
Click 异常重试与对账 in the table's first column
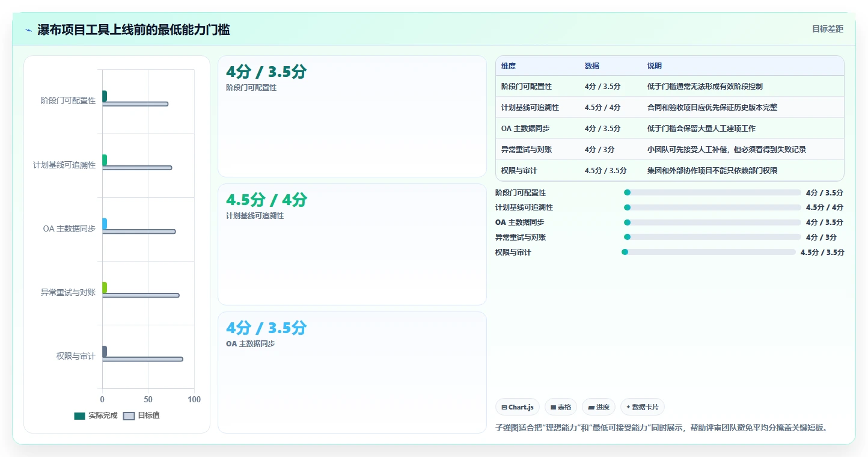pos(527,150)
